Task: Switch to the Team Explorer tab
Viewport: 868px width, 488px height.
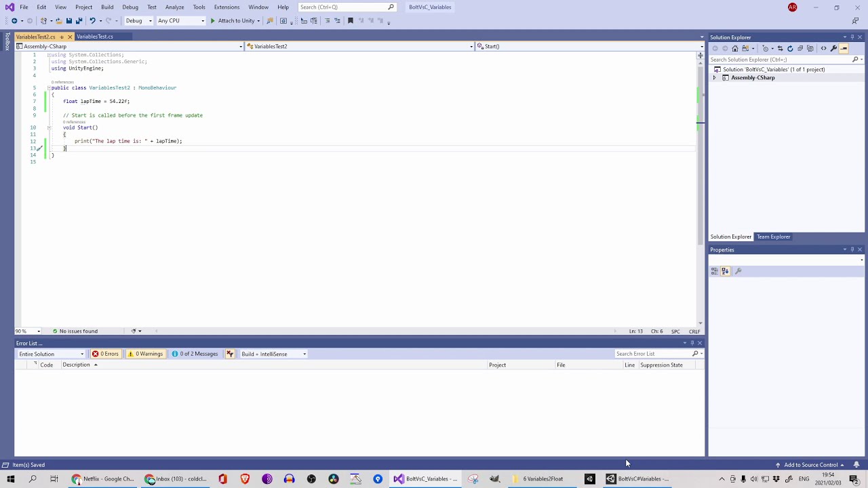Action: pyautogui.click(x=774, y=237)
